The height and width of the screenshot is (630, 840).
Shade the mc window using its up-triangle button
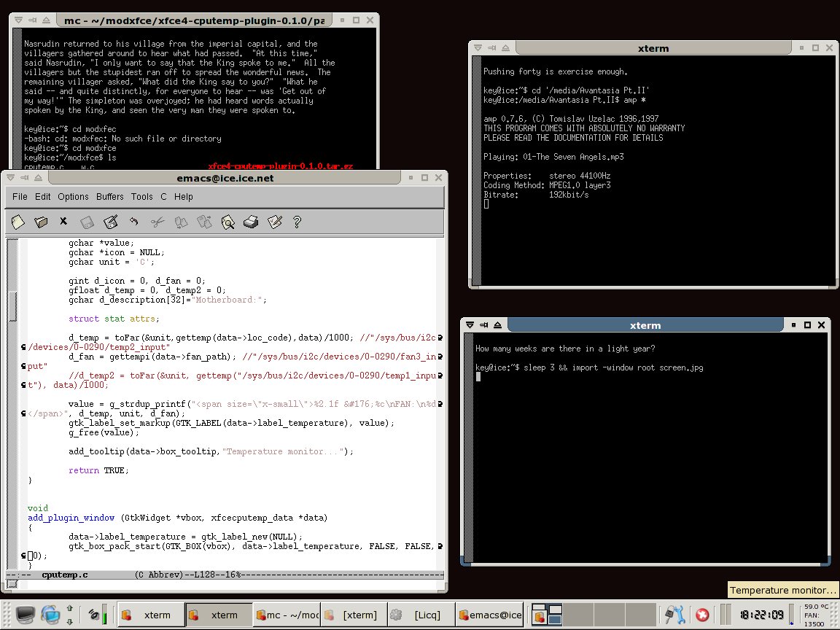point(46,20)
